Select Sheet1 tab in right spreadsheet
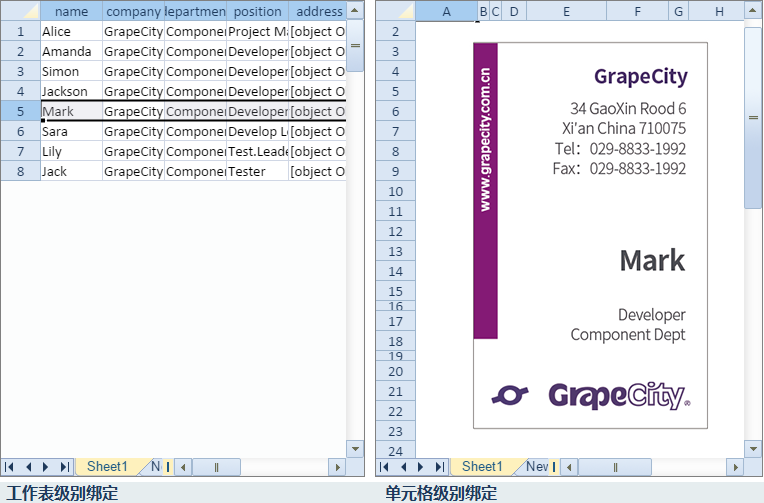 (482, 467)
